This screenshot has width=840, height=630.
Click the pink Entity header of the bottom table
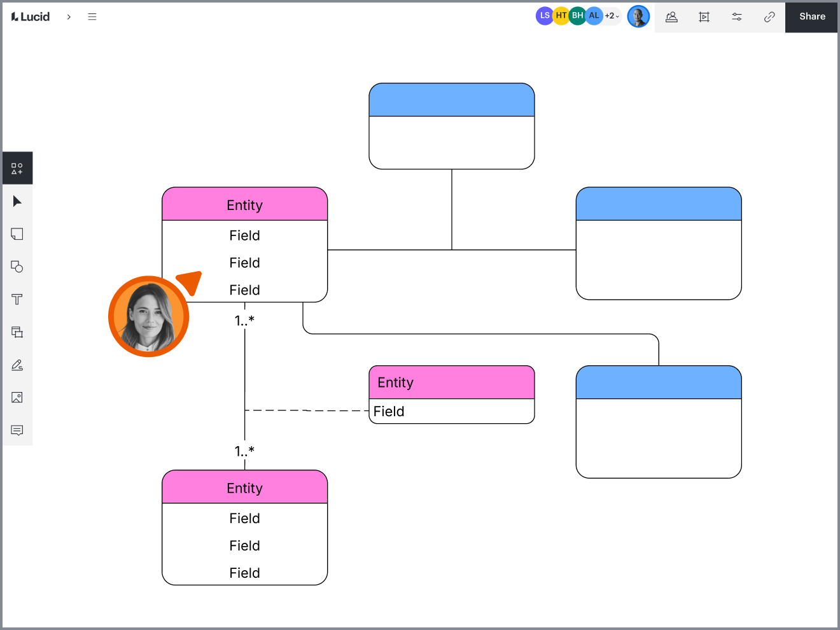(x=245, y=487)
